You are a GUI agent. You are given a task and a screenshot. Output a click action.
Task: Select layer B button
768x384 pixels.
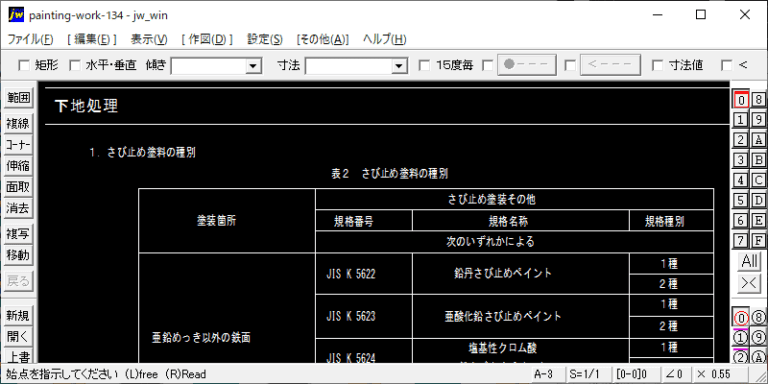[758, 160]
